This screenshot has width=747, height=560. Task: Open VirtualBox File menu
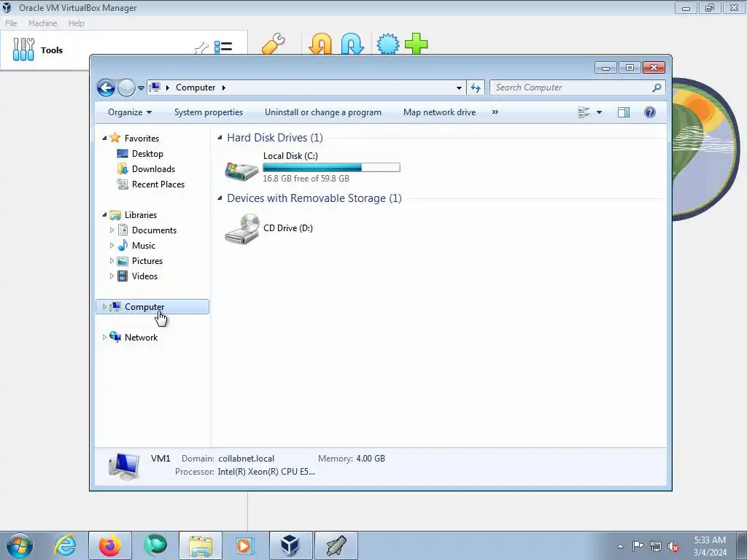[x=11, y=23]
